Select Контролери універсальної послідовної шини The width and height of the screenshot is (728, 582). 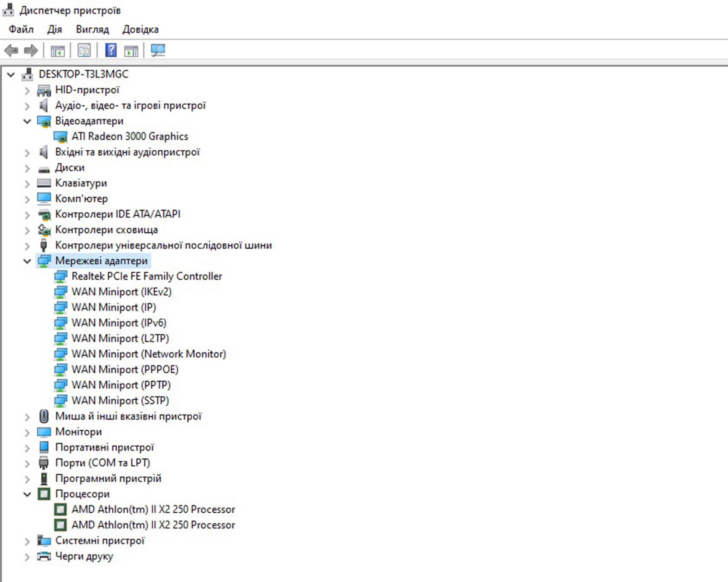click(163, 246)
